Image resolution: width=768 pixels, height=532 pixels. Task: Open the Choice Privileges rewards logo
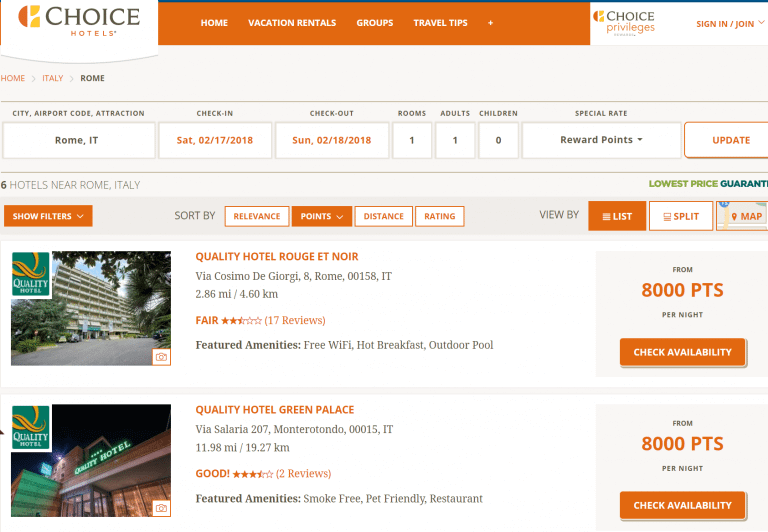(x=624, y=23)
